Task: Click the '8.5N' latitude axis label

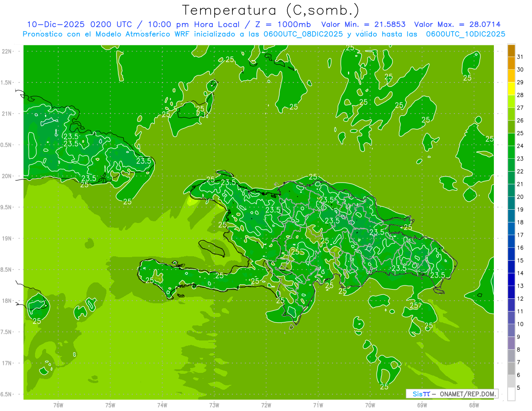Action: point(7,270)
